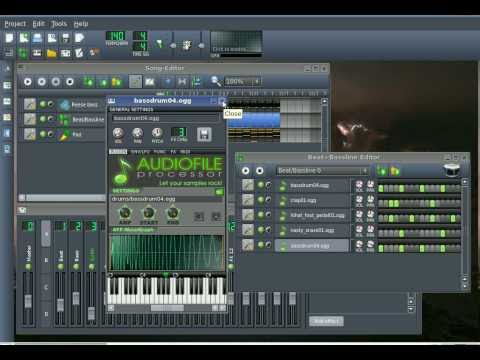The width and height of the screenshot is (480, 360).
Task: Select the hihat track button in third row
Action: (313, 215)
